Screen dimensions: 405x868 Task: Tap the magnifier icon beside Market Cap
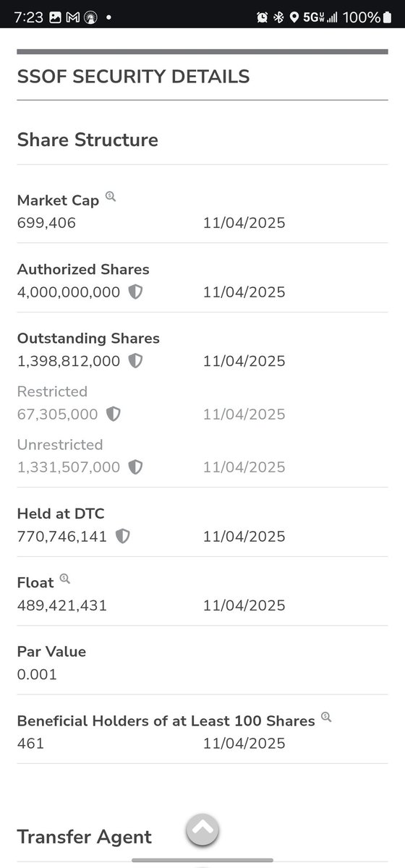pos(111,196)
